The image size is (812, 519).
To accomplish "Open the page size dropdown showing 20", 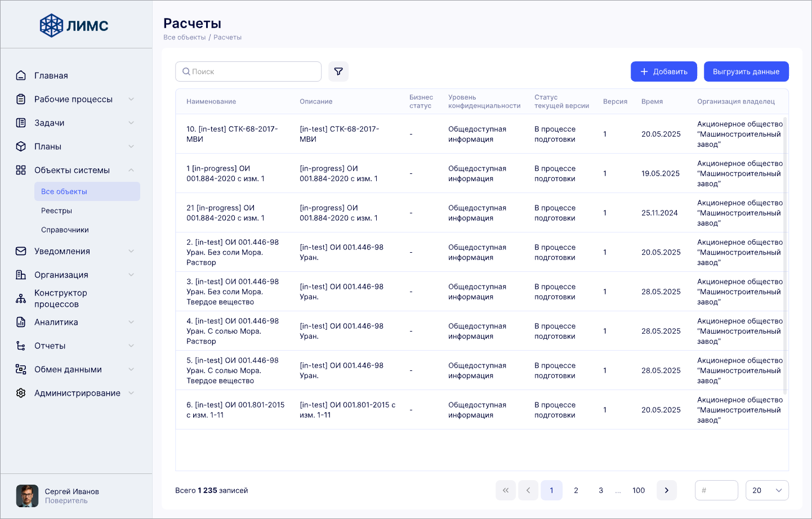I will (766, 490).
